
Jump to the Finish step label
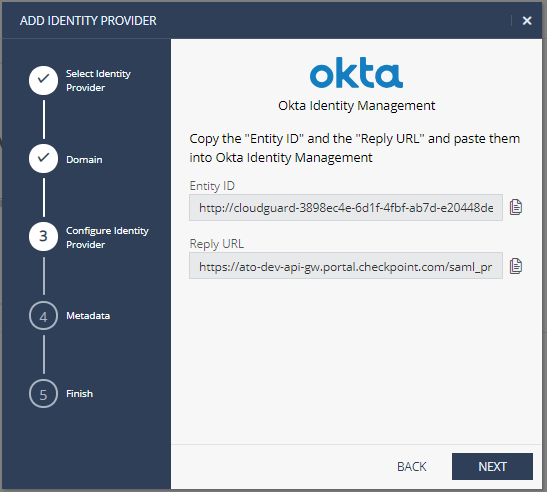80,394
